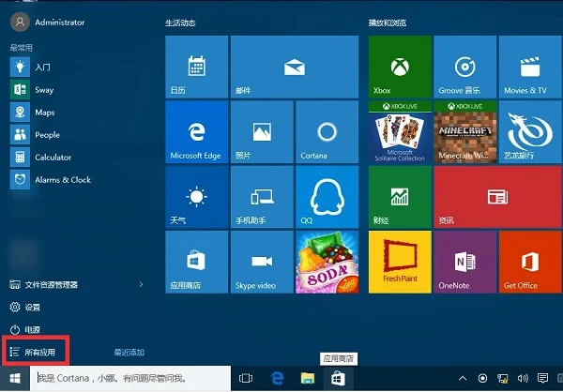Click the Windows Start button
The width and height of the screenshot is (563, 392).
(14, 378)
